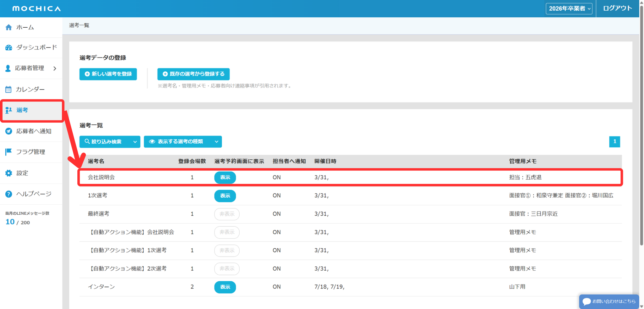Toggle 会社説明会 display status to hidden
Screen dimensions: 644x309
[225, 178]
